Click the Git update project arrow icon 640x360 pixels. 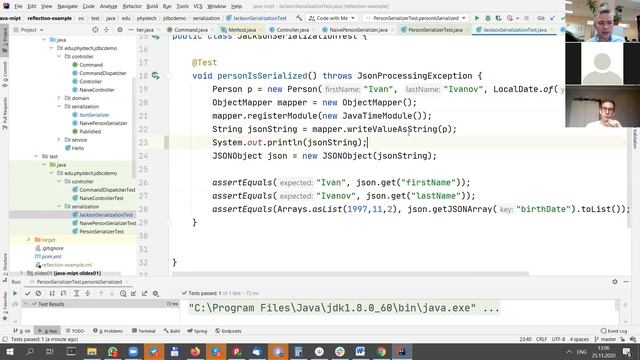553,18
